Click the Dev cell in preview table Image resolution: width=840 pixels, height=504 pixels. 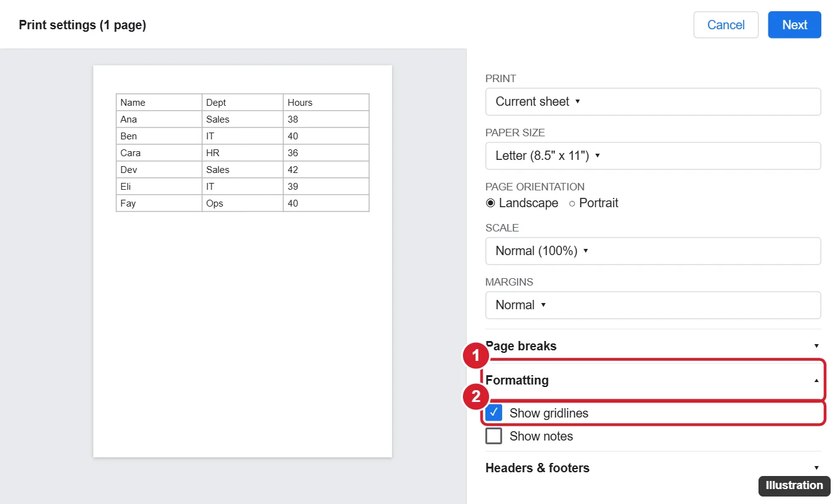(x=159, y=170)
